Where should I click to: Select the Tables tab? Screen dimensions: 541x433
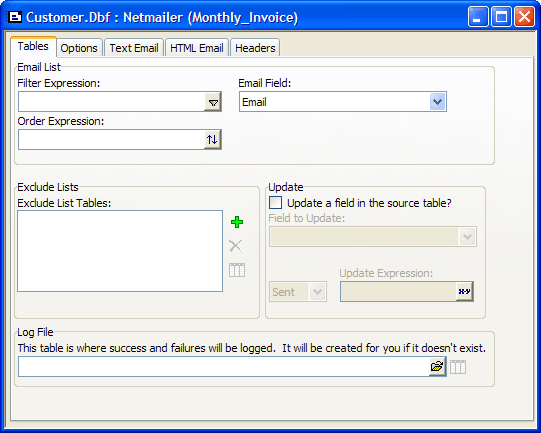coord(33,46)
